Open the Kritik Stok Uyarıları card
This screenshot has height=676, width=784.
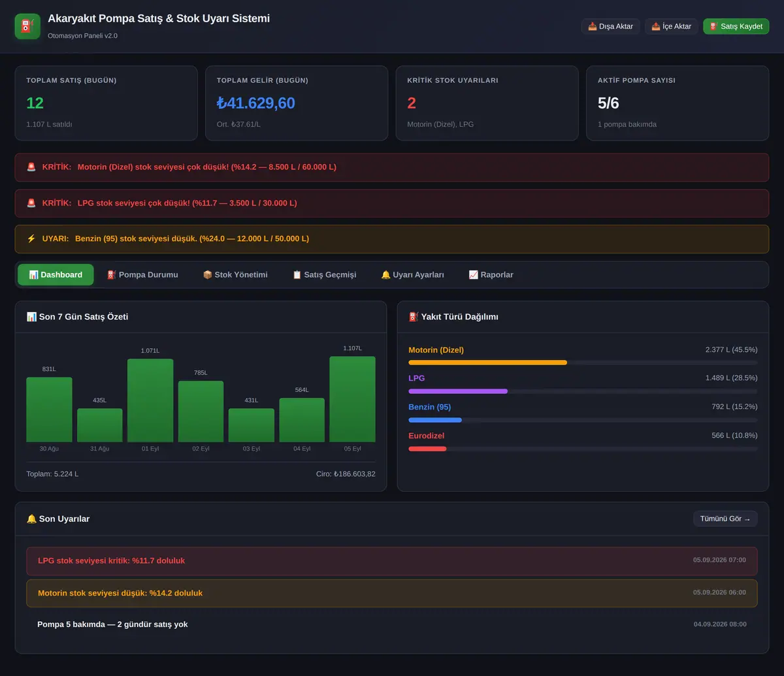487,103
